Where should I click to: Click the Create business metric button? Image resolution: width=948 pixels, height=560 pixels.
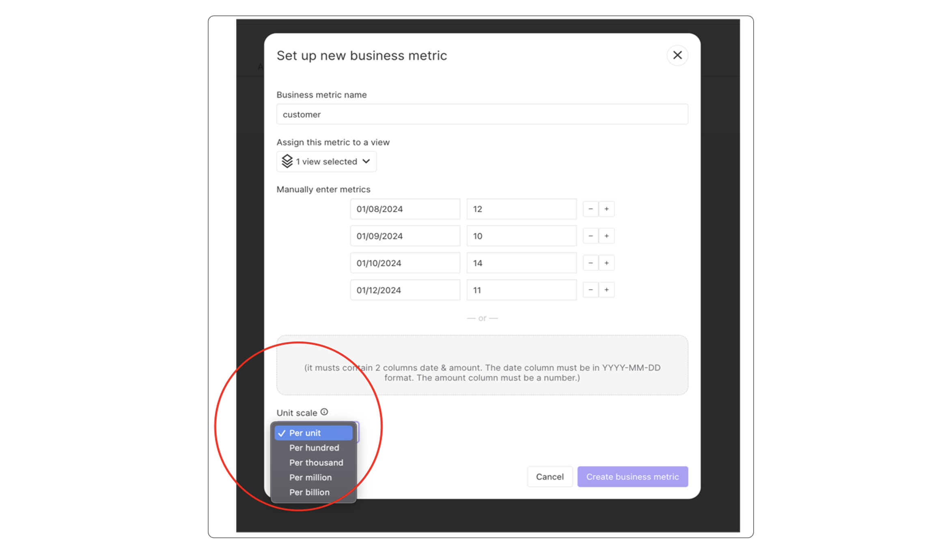tap(632, 477)
